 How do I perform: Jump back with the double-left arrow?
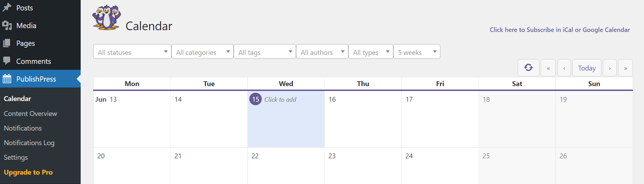coord(548,68)
